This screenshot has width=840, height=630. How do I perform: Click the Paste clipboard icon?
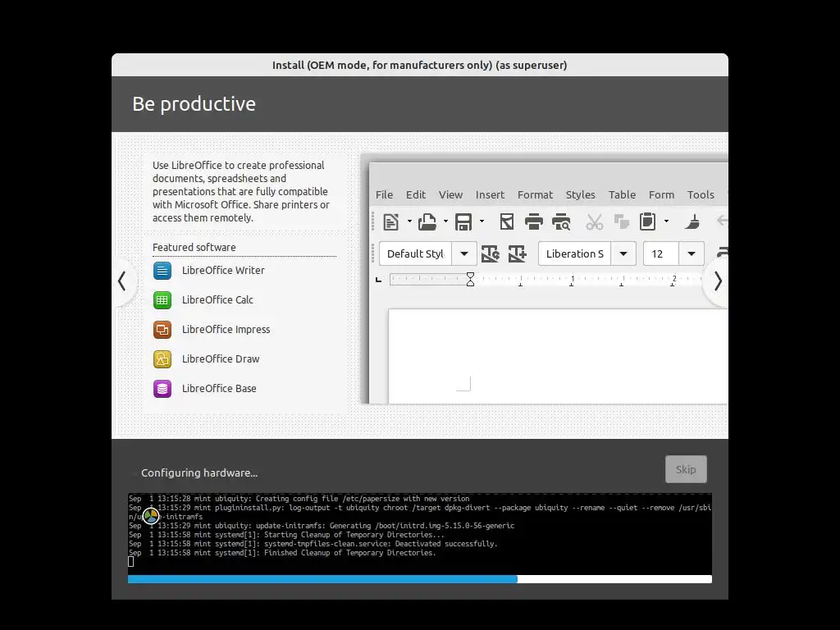(x=648, y=221)
